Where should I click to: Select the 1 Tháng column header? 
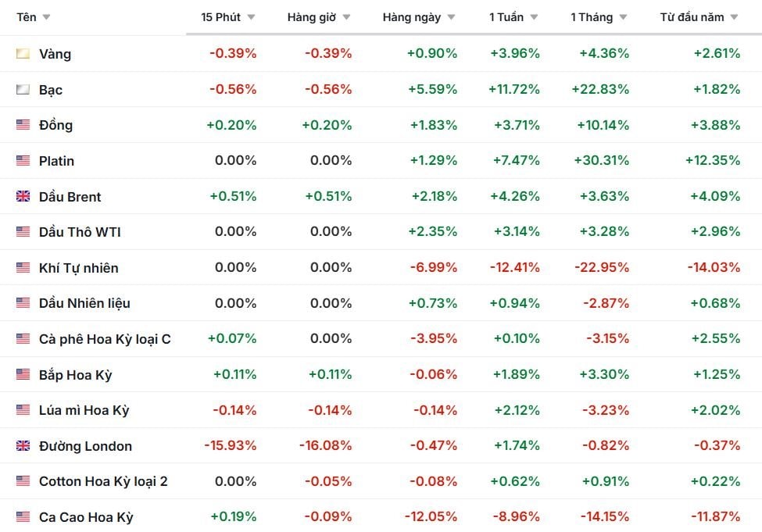592,17
